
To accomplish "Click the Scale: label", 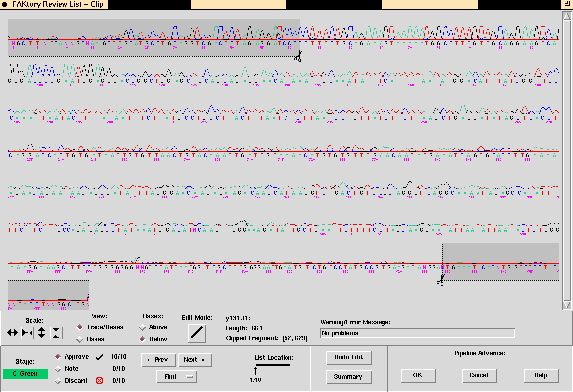I will coord(34,321).
